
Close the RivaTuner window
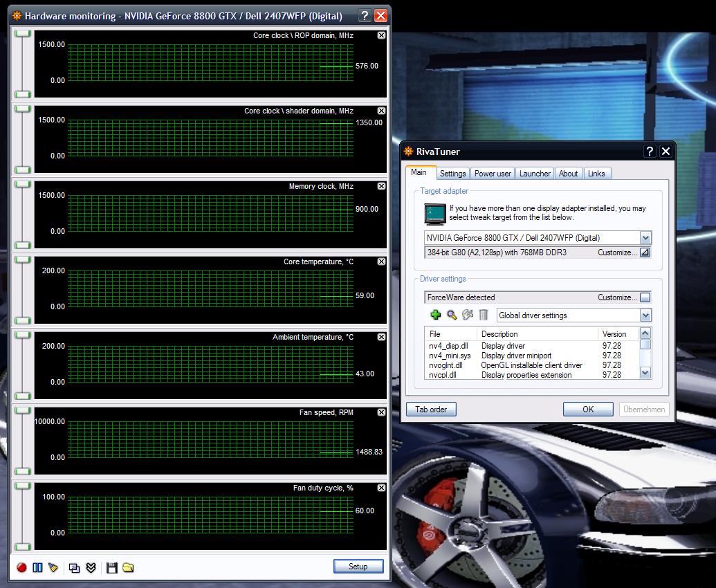pos(665,151)
